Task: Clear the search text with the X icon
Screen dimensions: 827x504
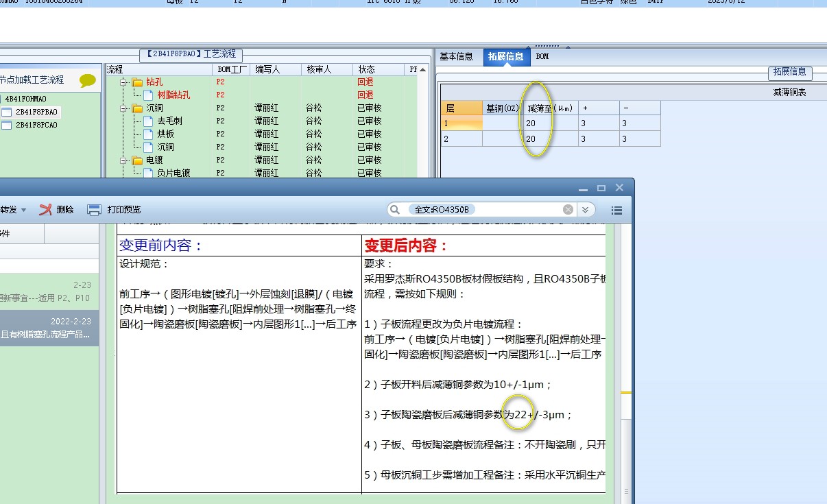Action: click(x=568, y=210)
